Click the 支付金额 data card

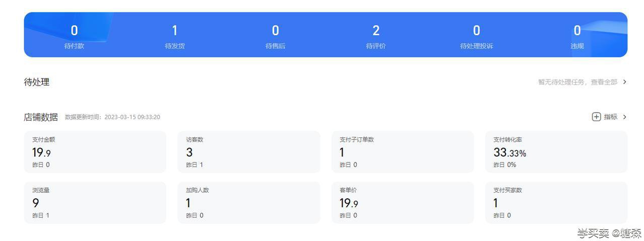(x=95, y=152)
